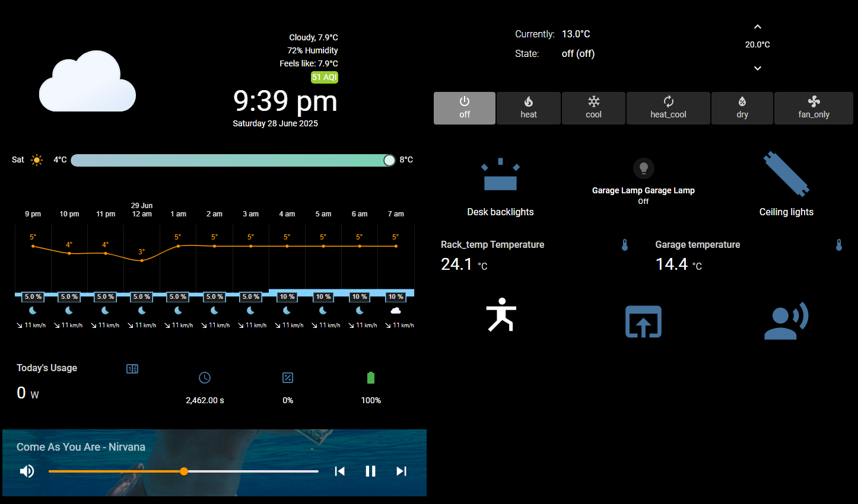
Task: Click the speaking person voice icon
Action: click(786, 321)
